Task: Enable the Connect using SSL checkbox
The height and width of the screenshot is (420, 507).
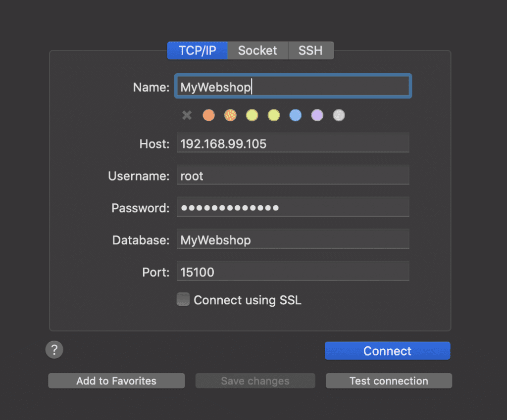Action: [x=183, y=299]
